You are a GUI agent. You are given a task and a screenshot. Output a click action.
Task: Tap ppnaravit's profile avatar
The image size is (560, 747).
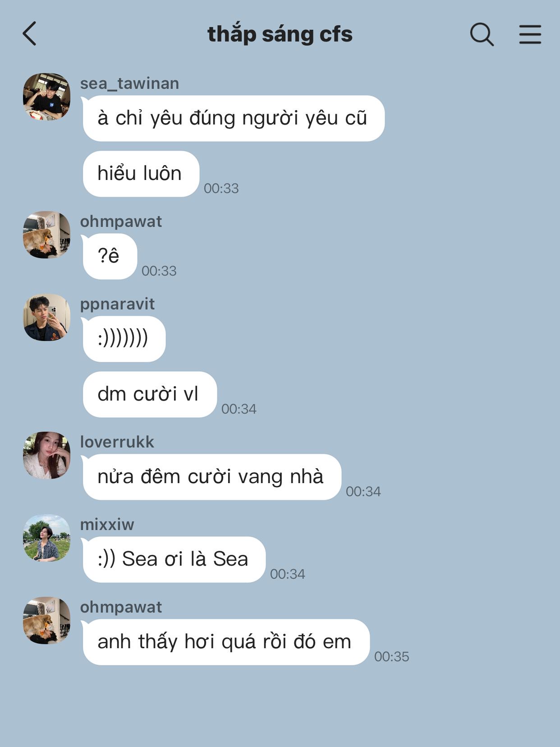click(x=46, y=317)
